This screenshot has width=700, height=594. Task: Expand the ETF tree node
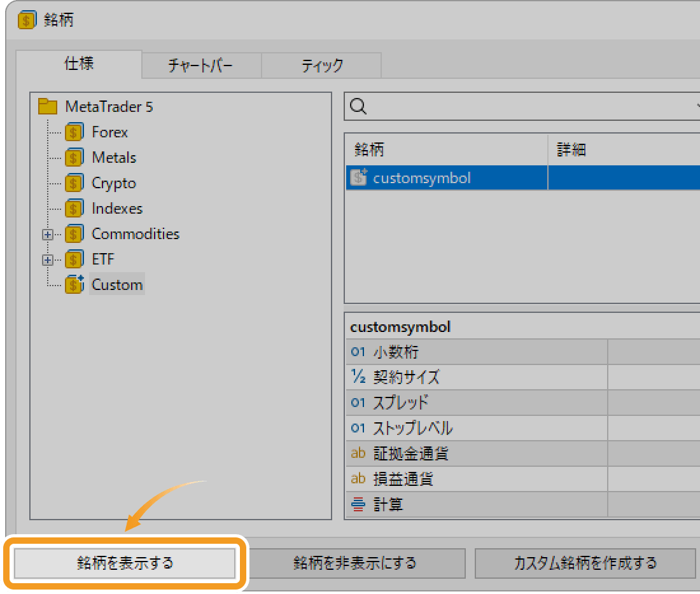click(x=48, y=259)
